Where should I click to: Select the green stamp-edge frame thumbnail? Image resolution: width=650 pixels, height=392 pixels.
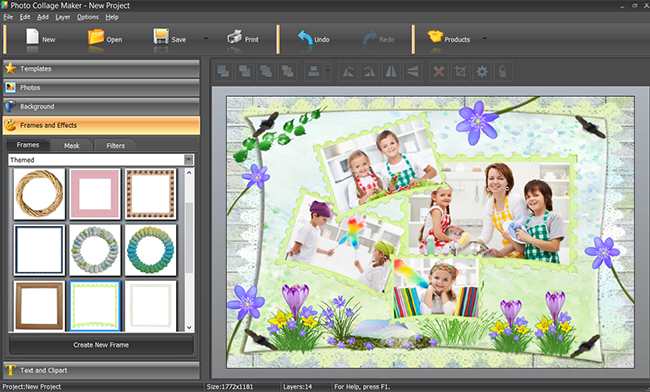pyautogui.click(x=95, y=306)
